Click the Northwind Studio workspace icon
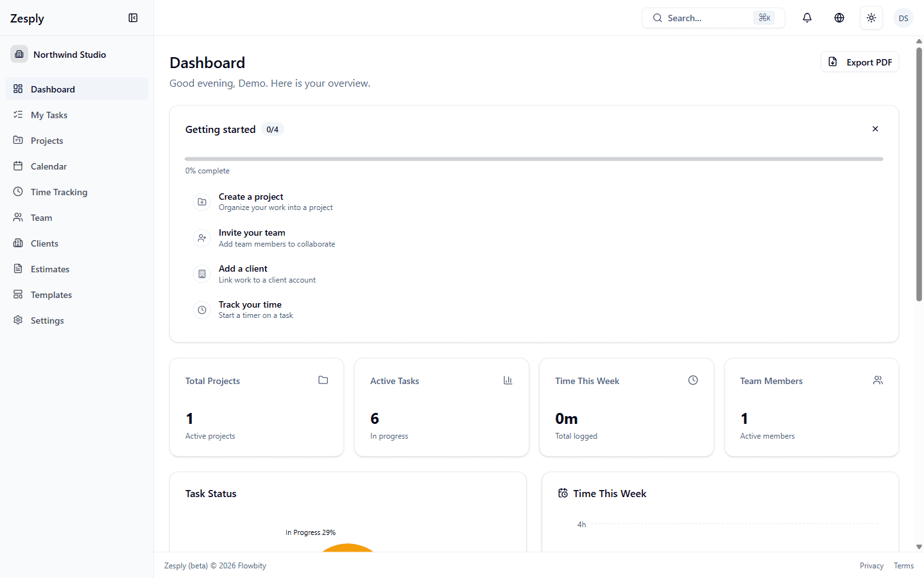 [x=19, y=55]
